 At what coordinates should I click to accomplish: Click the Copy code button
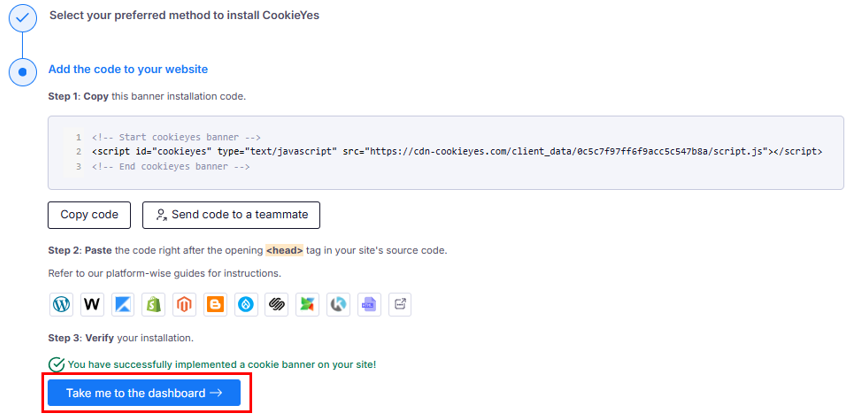tap(89, 215)
